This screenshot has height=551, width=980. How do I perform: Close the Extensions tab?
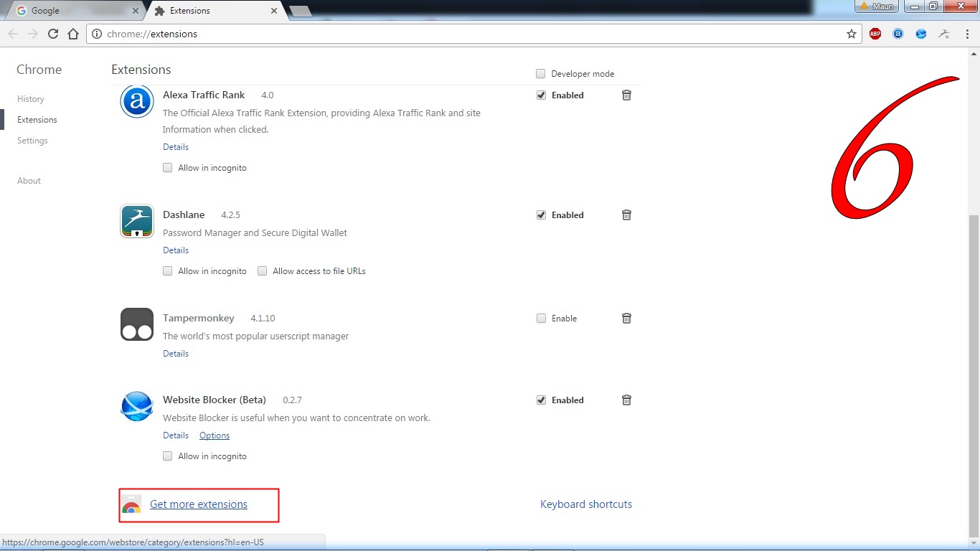click(274, 11)
